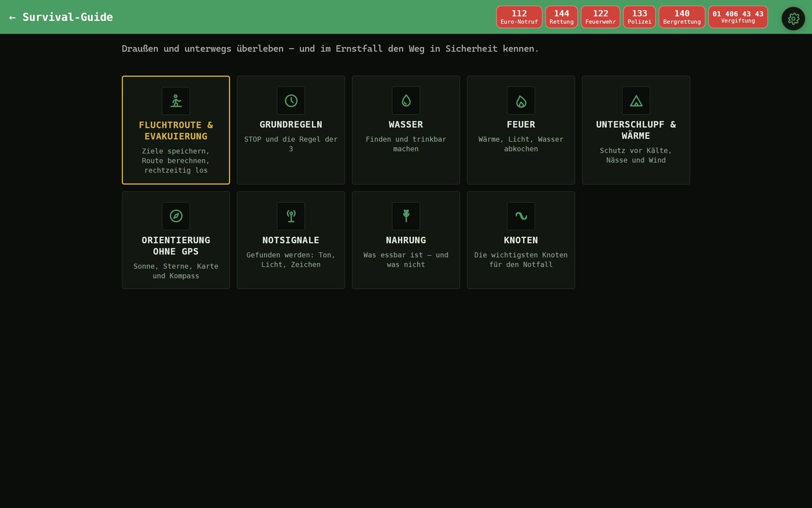
Task: Open the "NAHRUNG" card title
Action: 405,240
